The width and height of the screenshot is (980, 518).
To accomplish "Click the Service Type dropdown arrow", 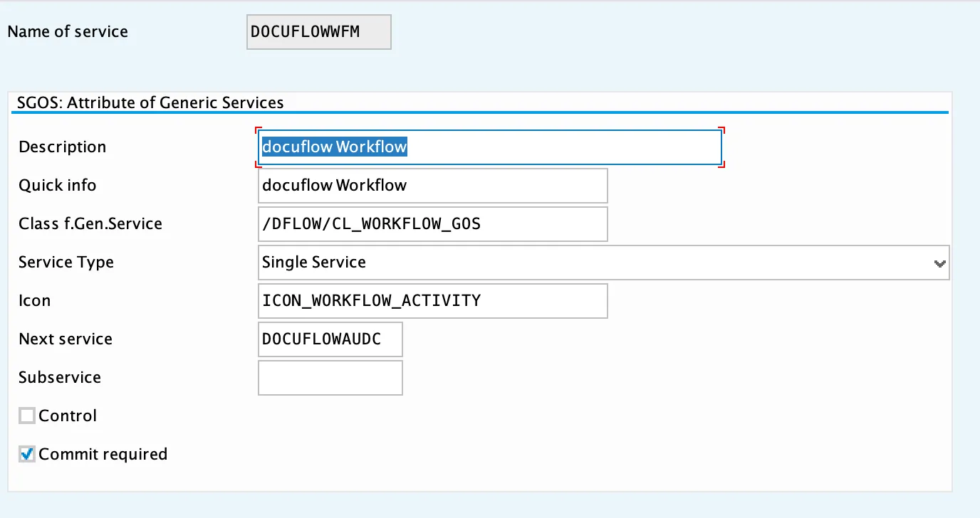I will tap(940, 263).
